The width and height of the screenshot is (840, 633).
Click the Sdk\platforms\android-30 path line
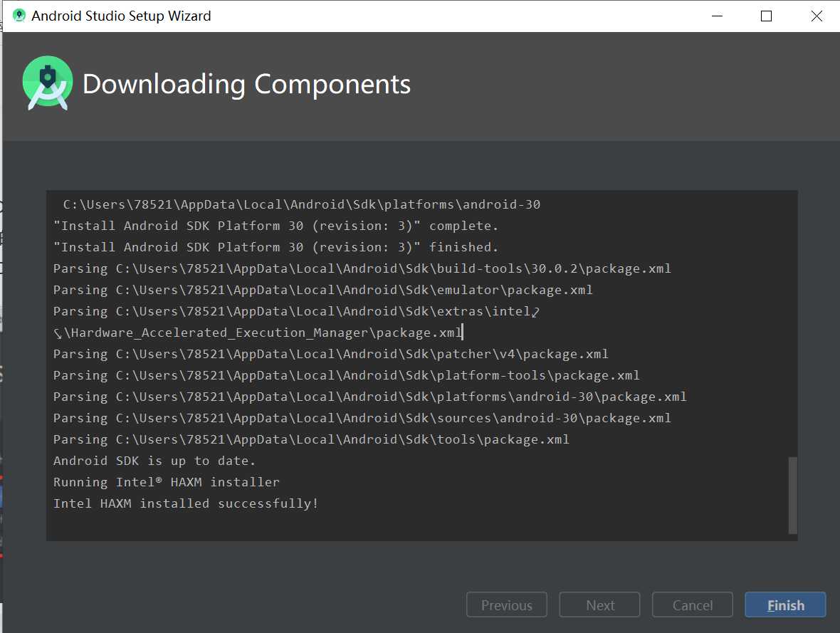(302, 204)
